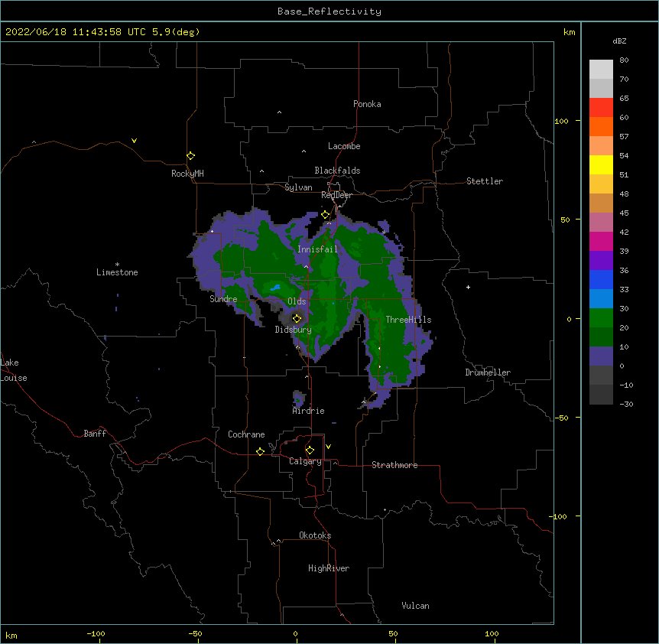659x644 pixels.
Task: Click the -50 tick on right axis
Action: coord(561,418)
